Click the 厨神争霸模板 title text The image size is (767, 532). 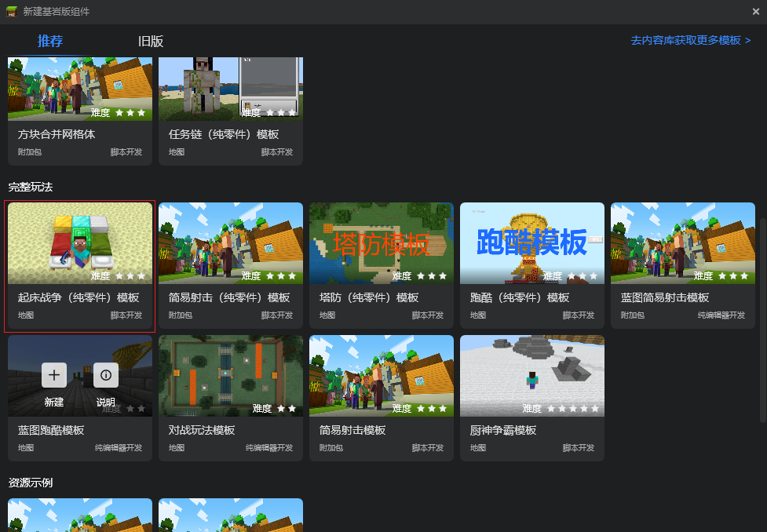coord(503,430)
